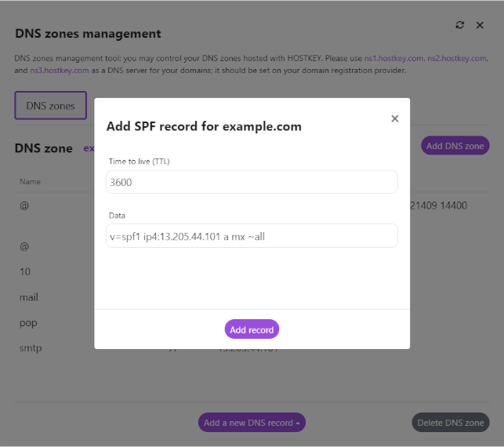Image resolution: width=504 pixels, height=447 pixels.
Task: Click into the SPF Data input field
Action: 252,236
